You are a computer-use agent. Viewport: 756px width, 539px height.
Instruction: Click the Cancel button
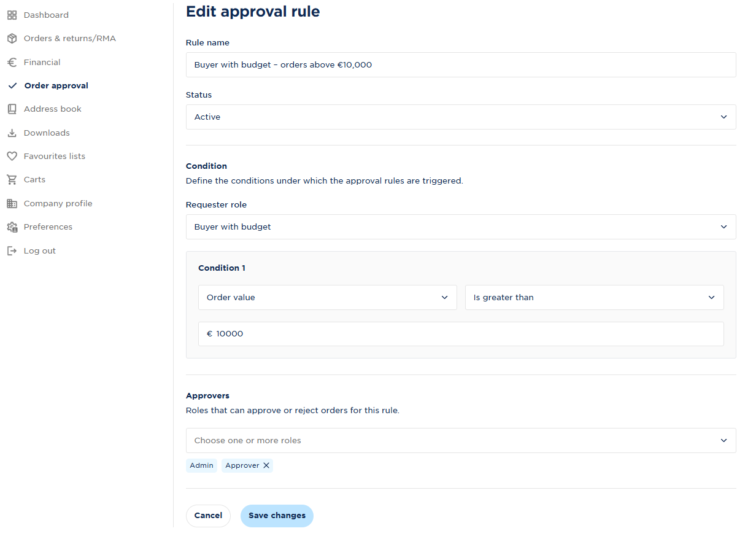tap(208, 516)
